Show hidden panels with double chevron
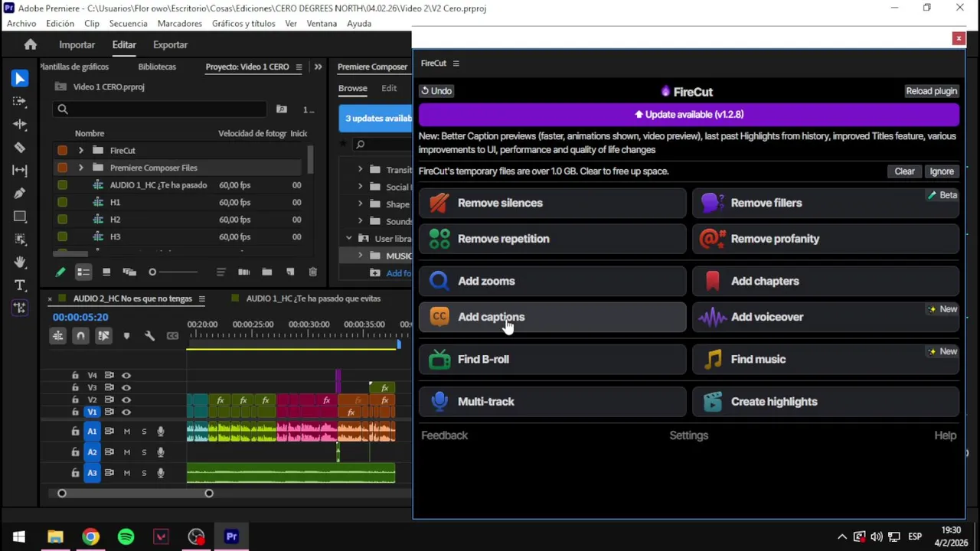Screen dimensions: 980x551 coord(318,67)
